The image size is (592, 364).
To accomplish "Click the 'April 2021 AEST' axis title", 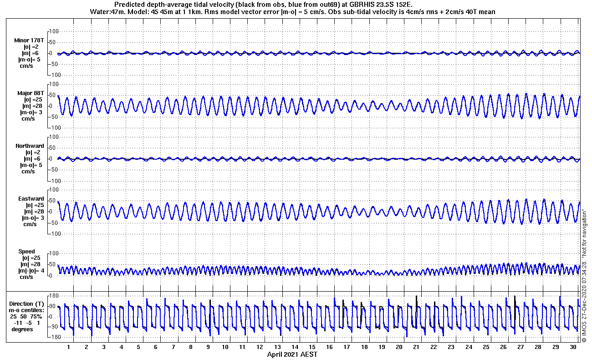I will point(292,354).
